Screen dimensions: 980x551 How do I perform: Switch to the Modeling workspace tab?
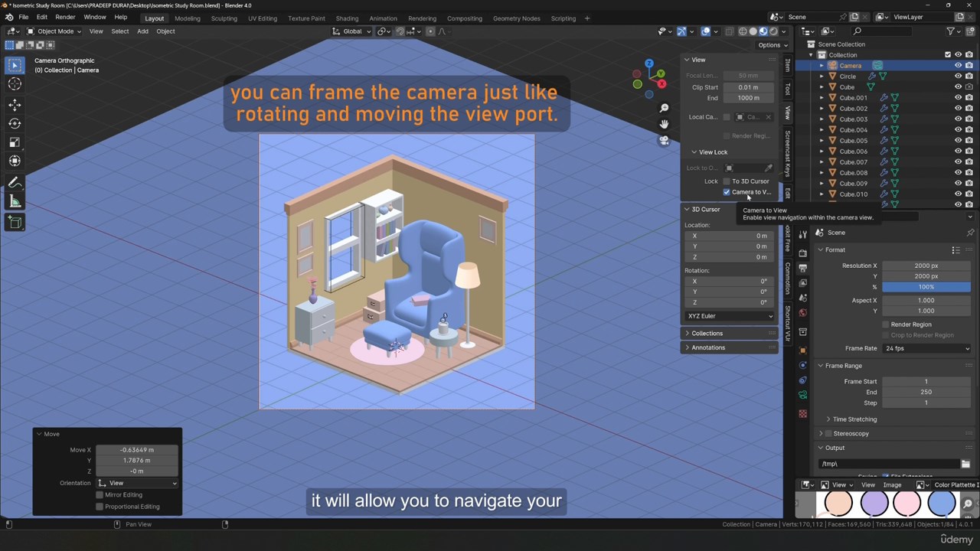188,18
